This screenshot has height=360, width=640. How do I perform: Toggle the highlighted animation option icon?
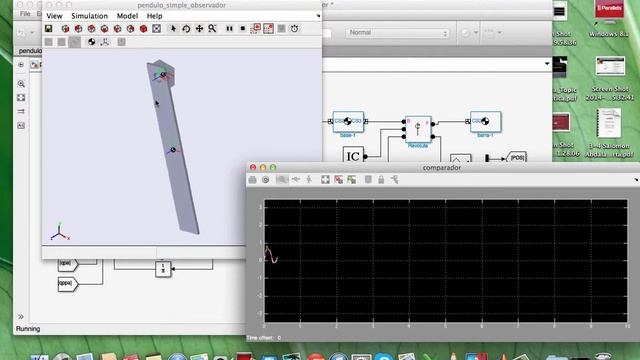point(269,29)
